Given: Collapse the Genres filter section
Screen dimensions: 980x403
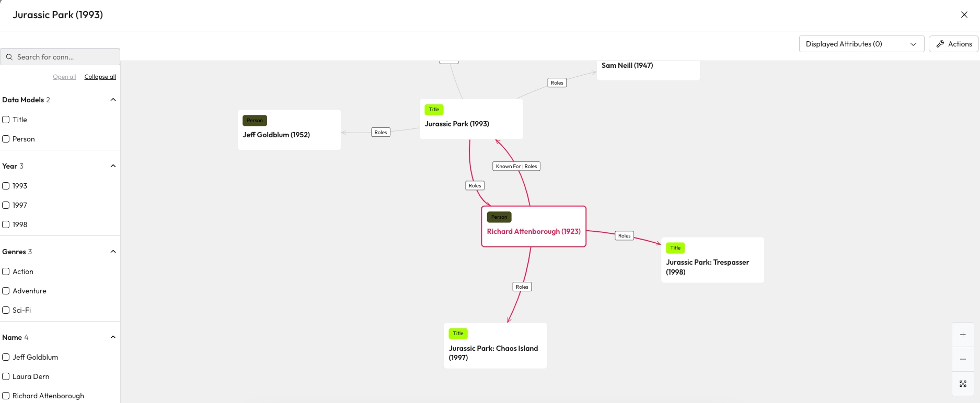Looking at the screenshot, I should [113, 252].
